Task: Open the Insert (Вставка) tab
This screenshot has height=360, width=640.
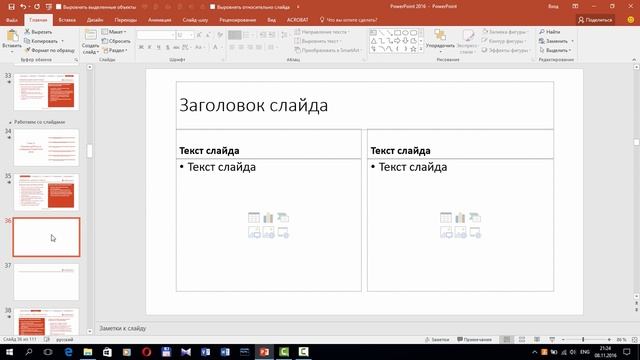Action: (67, 20)
